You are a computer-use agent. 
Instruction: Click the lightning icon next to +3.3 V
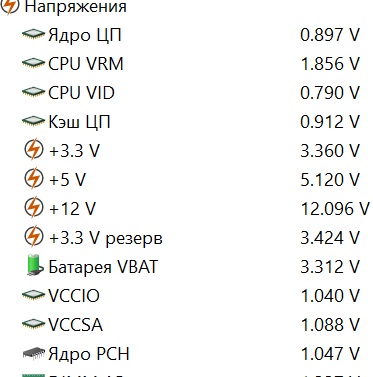click(34, 150)
